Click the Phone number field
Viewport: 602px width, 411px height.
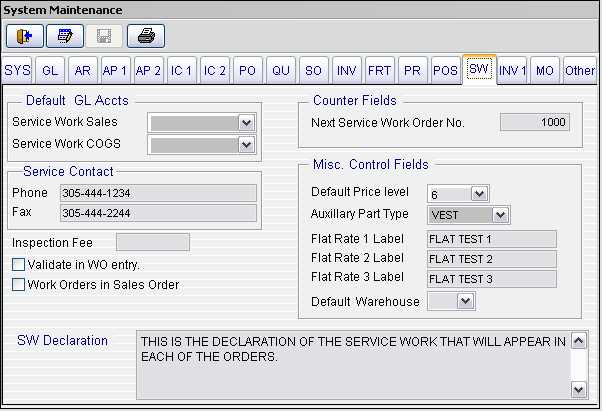coord(158,193)
